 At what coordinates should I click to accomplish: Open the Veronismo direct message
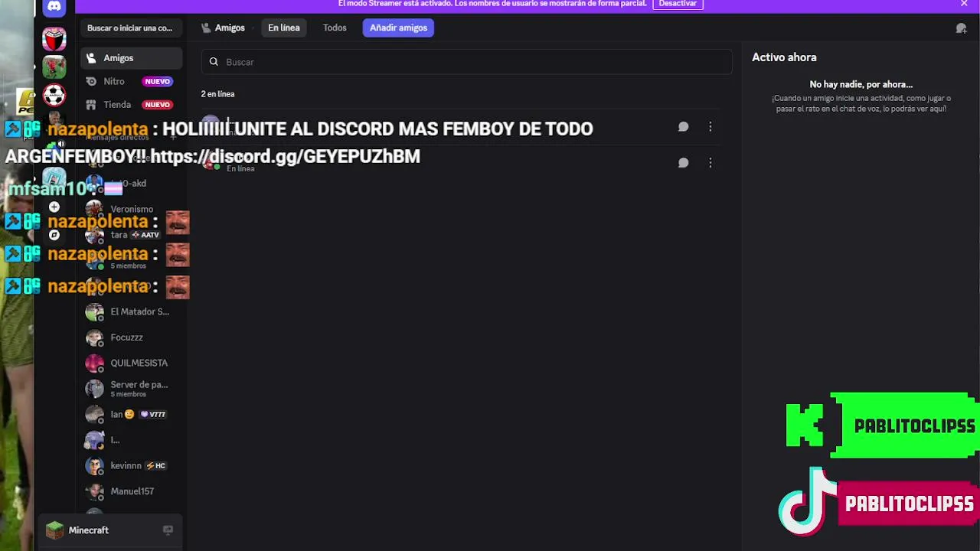pos(132,209)
